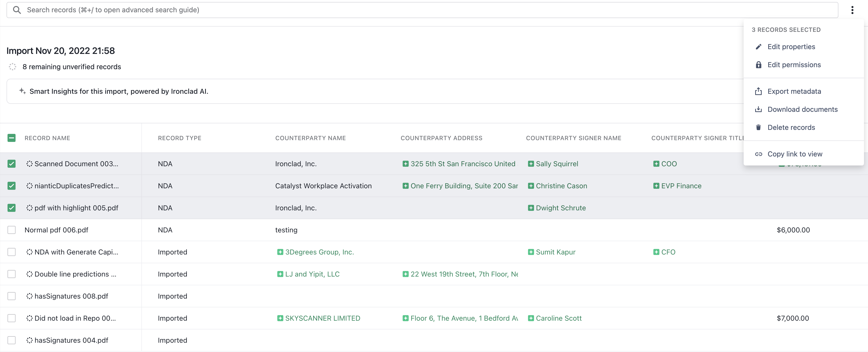
Task: Uncheck the pdf with highlight 005.pdf checkbox
Action: coord(12,208)
